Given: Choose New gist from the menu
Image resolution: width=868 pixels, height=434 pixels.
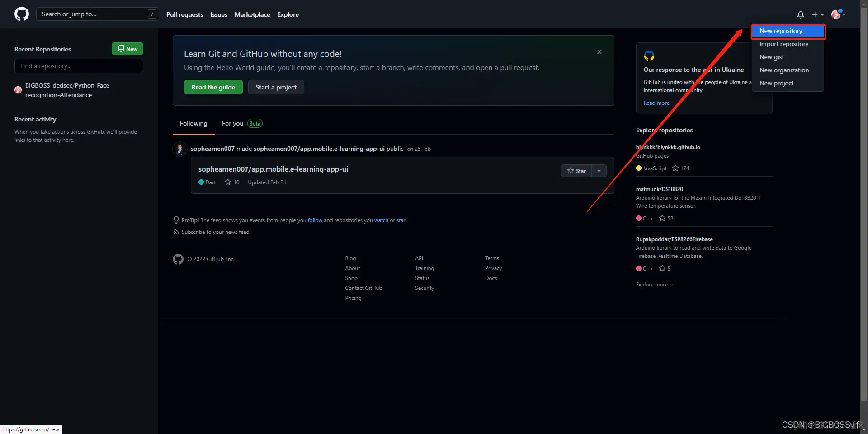Looking at the screenshot, I should tap(788, 57).
